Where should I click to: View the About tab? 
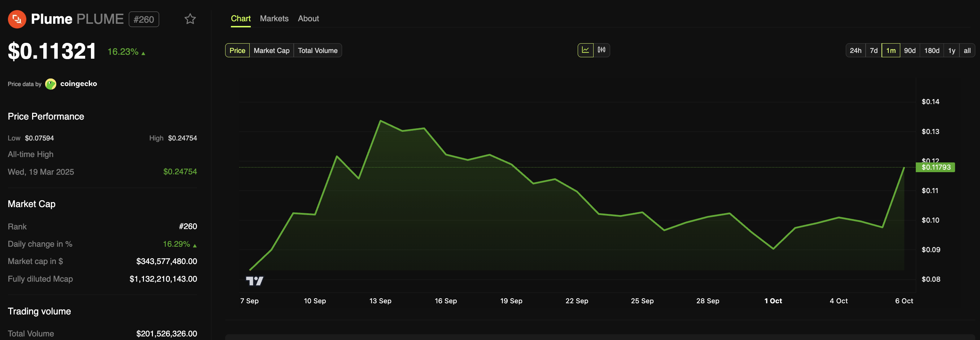(x=308, y=18)
